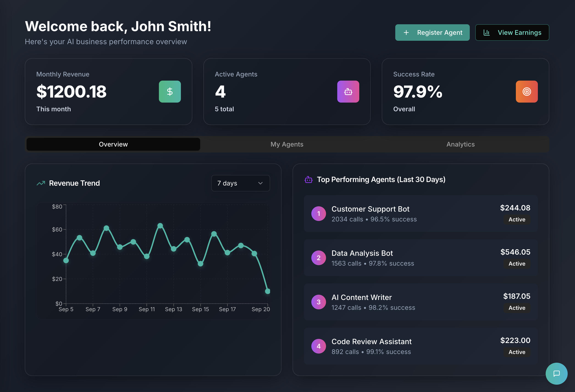Click the Sep 20 data point on chart
Viewport: 575px width, 392px height.
(x=268, y=291)
